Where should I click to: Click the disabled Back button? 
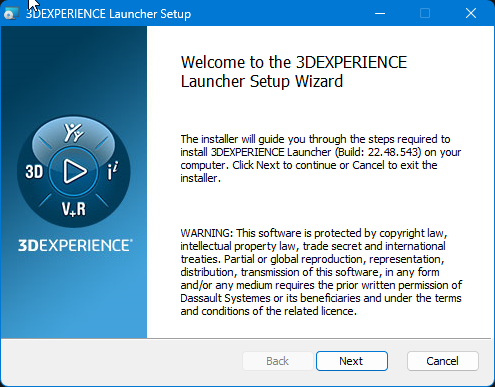click(278, 361)
